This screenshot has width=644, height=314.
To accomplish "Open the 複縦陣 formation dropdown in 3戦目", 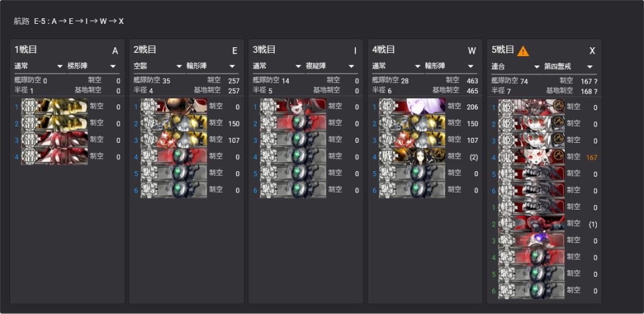I will [330, 66].
